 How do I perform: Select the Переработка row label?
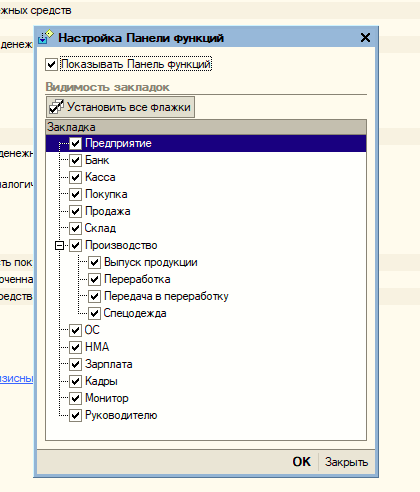point(137,279)
